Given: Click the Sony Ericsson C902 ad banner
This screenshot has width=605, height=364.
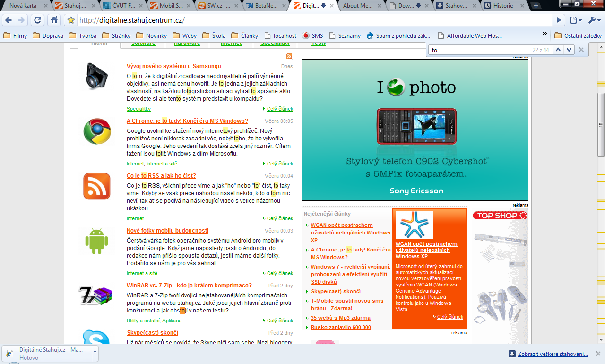Looking at the screenshot, I should coord(415,130).
